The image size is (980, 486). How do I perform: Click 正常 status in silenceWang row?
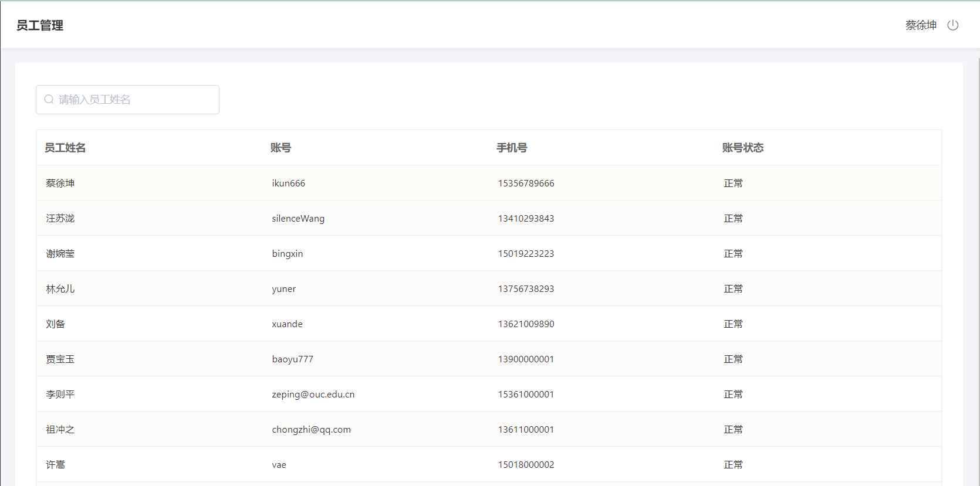click(734, 219)
